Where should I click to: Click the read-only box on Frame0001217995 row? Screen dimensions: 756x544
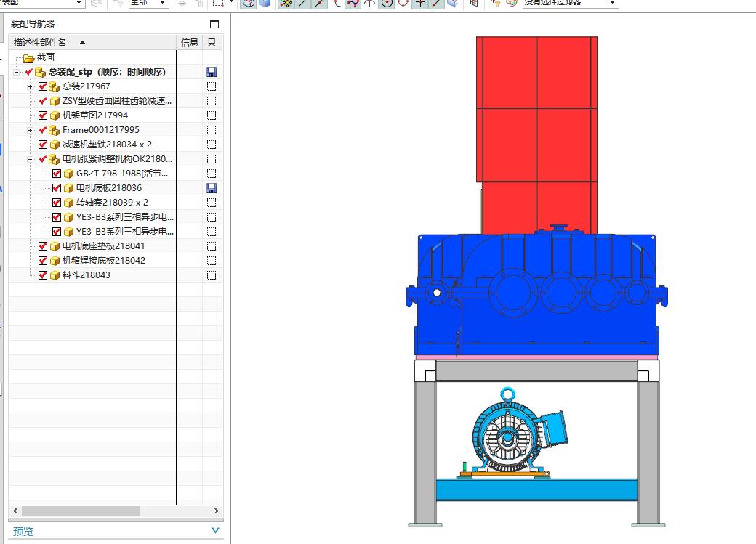click(212, 130)
